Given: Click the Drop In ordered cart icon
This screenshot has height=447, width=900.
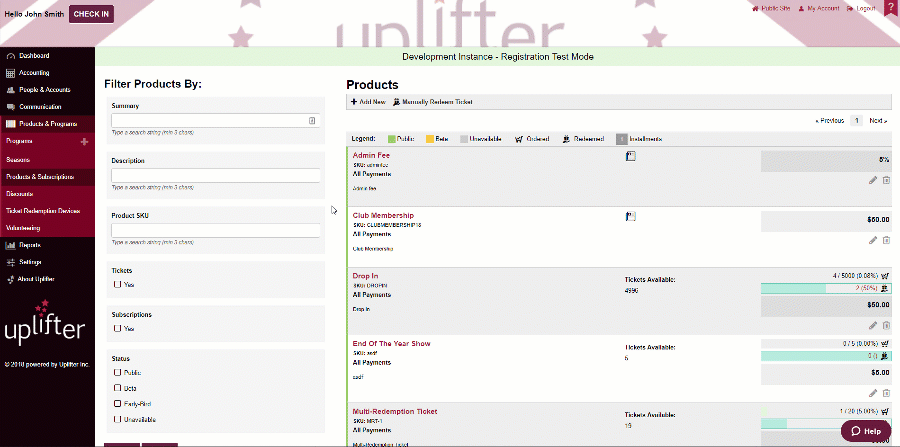Looking at the screenshot, I should [886, 276].
